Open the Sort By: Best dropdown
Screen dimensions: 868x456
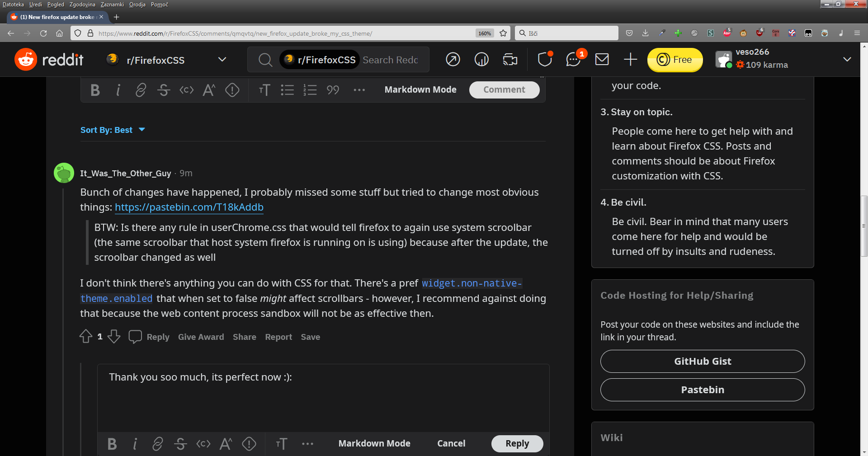pos(113,130)
